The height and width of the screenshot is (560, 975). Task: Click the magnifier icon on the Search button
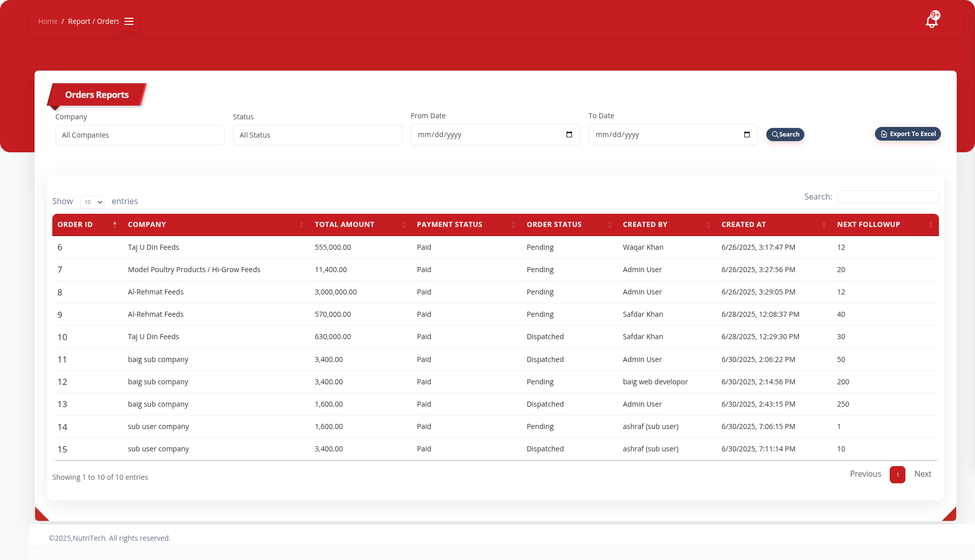click(775, 135)
